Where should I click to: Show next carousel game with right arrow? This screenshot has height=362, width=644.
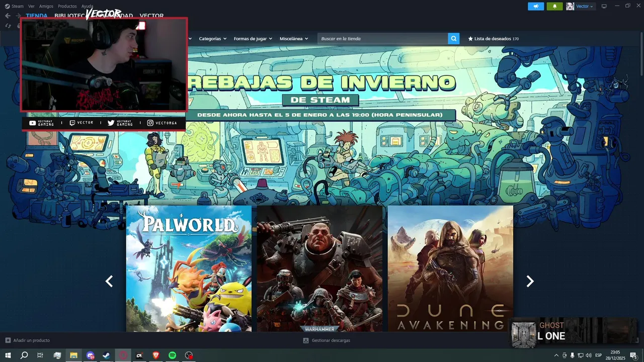point(530,281)
